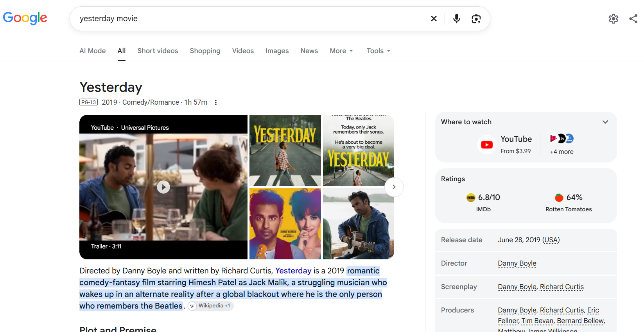Click the overlapping streaming provider icons
The height and width of the screenshot is (332, 644).
(x=561, y=139)
